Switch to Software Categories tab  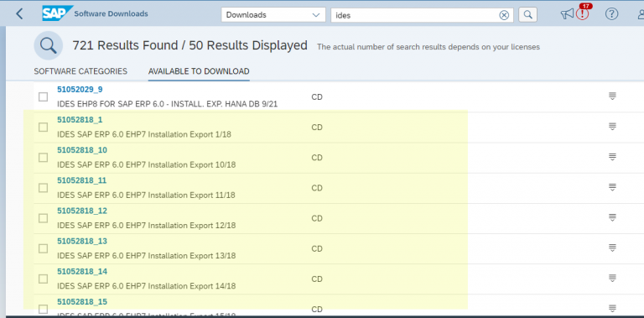coord(80,71)
